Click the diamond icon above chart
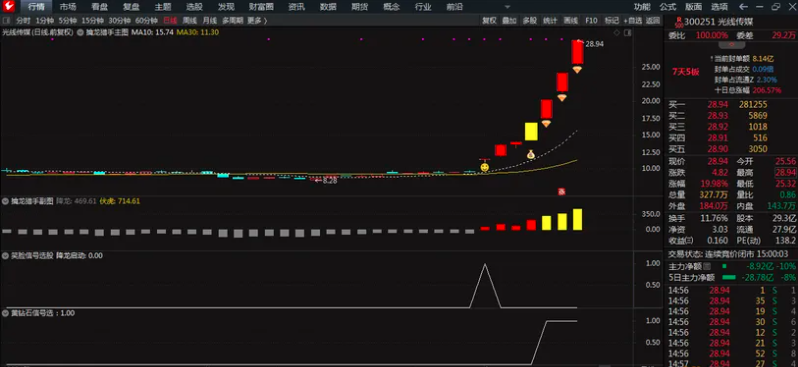The width and height of the screenshot is (798, 367). pyautogui.click(x=617, y=33)
